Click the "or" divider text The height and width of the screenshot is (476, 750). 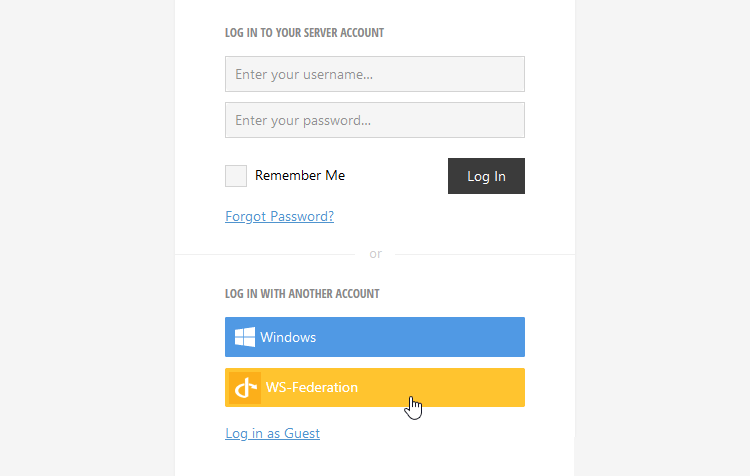click(375, 254)
